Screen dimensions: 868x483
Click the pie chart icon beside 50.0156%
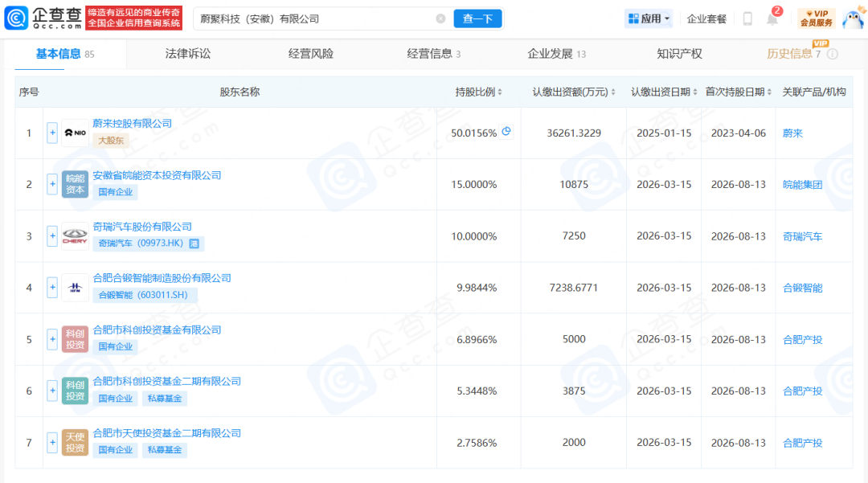[x=506, y=132]
